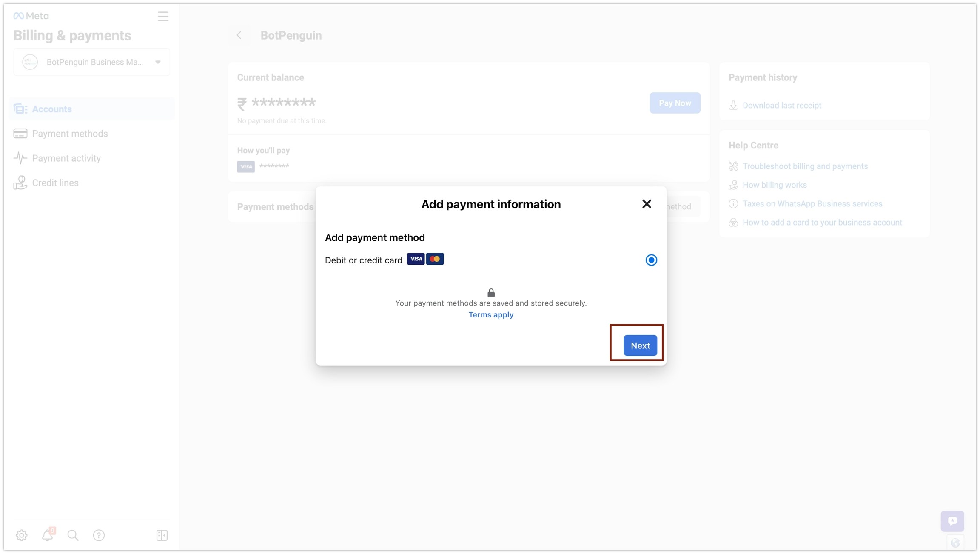The height and width of the screenshot is (554, 980).
Task: Open Payment activity page
Action: (x=66, y=158)
